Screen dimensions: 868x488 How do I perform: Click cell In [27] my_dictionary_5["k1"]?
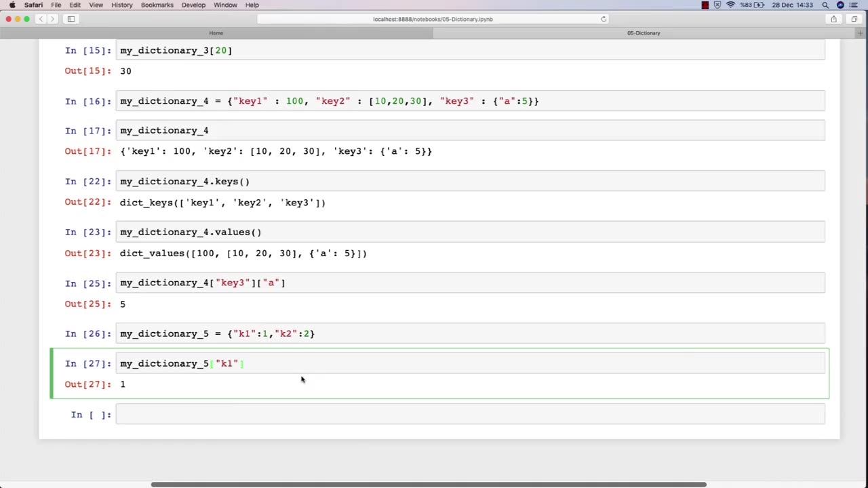[x=471, y=363]
